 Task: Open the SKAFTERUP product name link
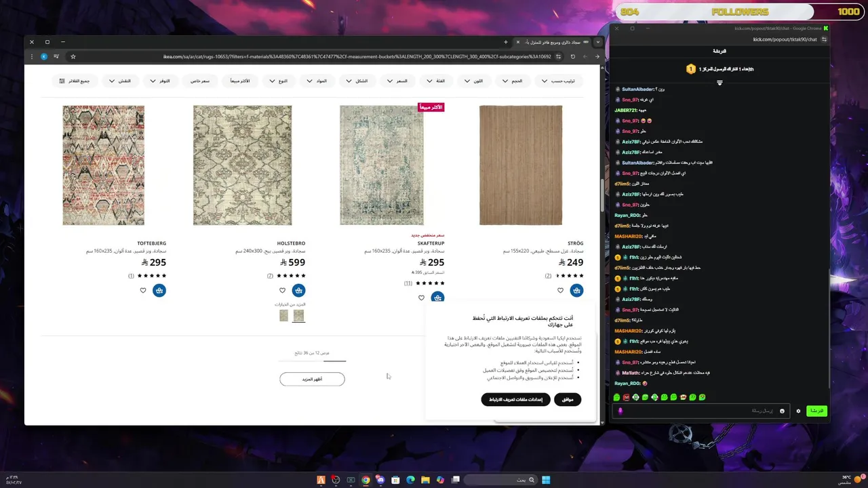tap(431, 243)
